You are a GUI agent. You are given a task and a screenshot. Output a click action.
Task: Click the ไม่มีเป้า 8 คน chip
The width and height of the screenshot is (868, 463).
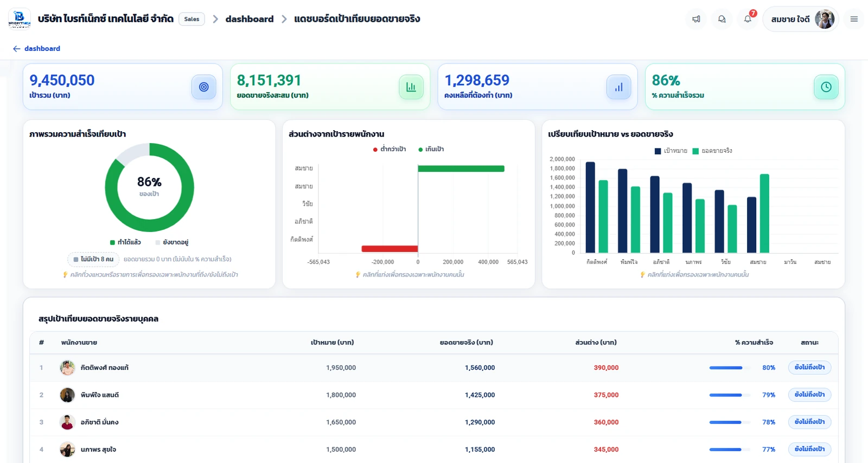coord(93,259)
